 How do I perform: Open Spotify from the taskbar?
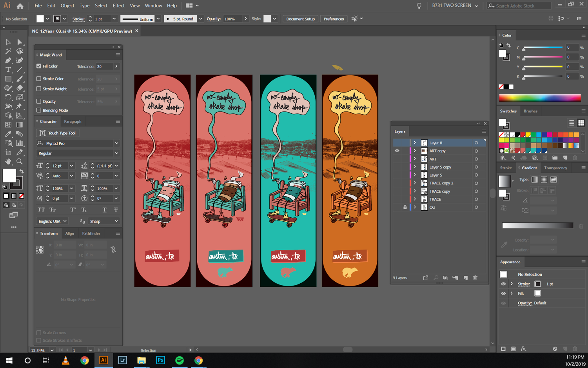180,360
